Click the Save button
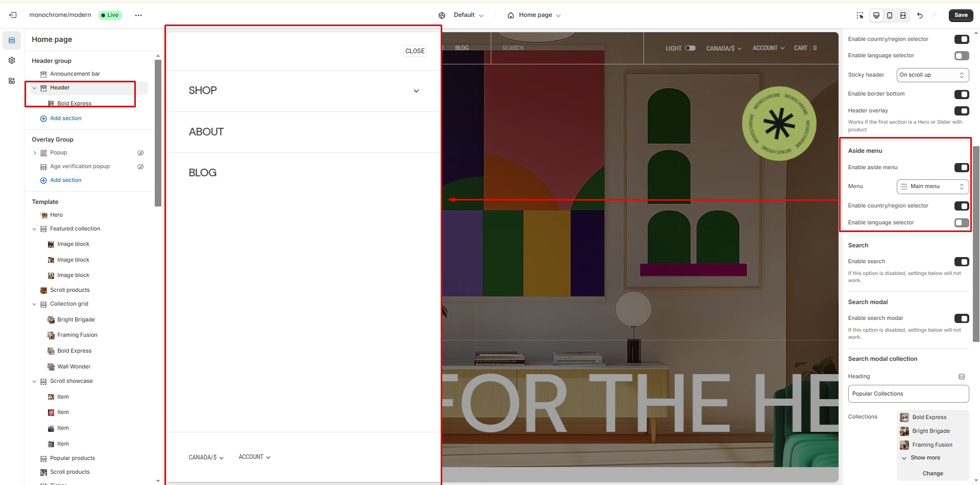980x485 pixels. coord(961,15)
